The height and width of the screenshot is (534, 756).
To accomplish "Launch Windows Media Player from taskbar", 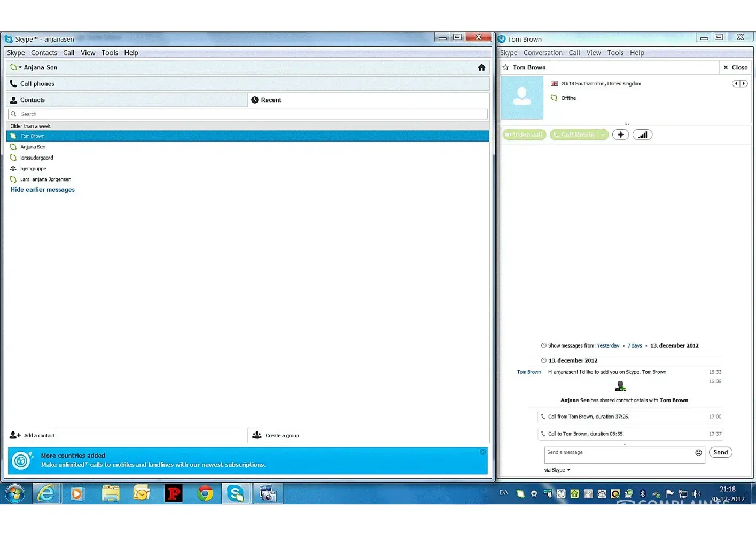I will (x=77, y=494).
